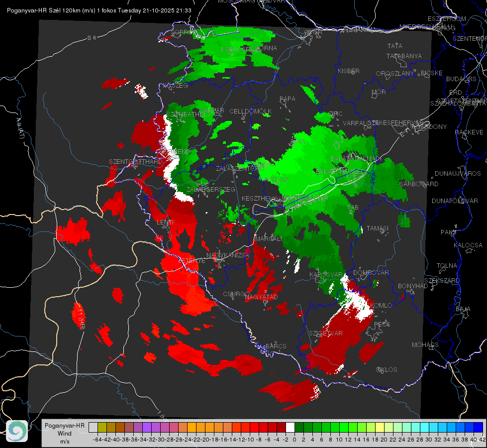Pick the dark green swatch between 0 and 2

[299, 428]
